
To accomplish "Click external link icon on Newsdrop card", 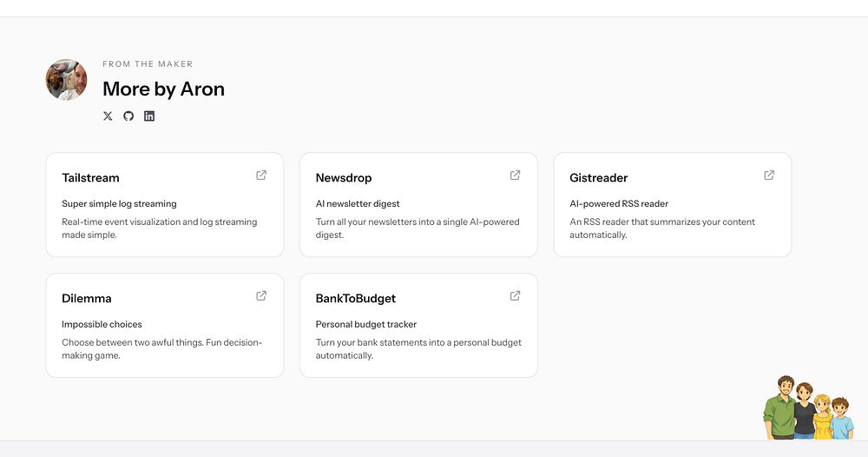I will pyautogui.click(x=515, y=176).
